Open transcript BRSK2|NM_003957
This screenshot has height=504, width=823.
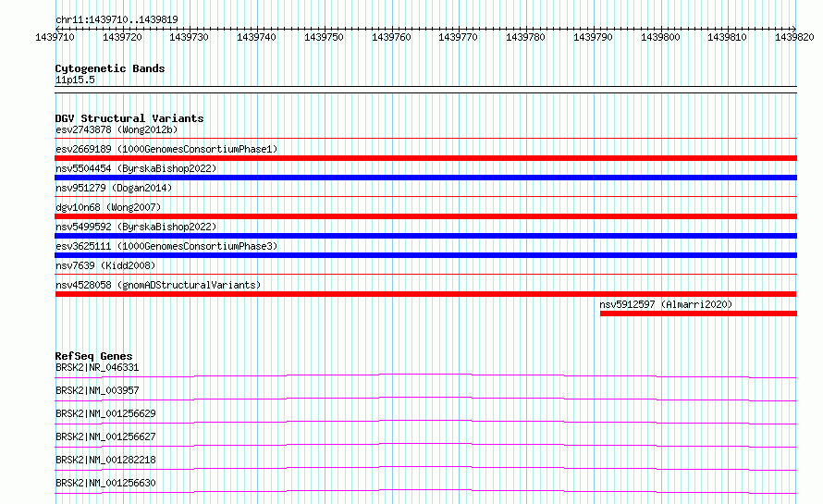[97, 390]
